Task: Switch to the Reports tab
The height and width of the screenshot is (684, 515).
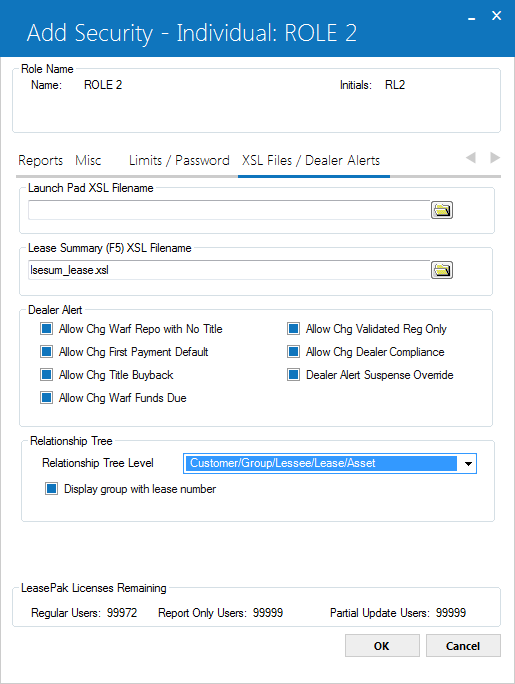Action: 41,161
